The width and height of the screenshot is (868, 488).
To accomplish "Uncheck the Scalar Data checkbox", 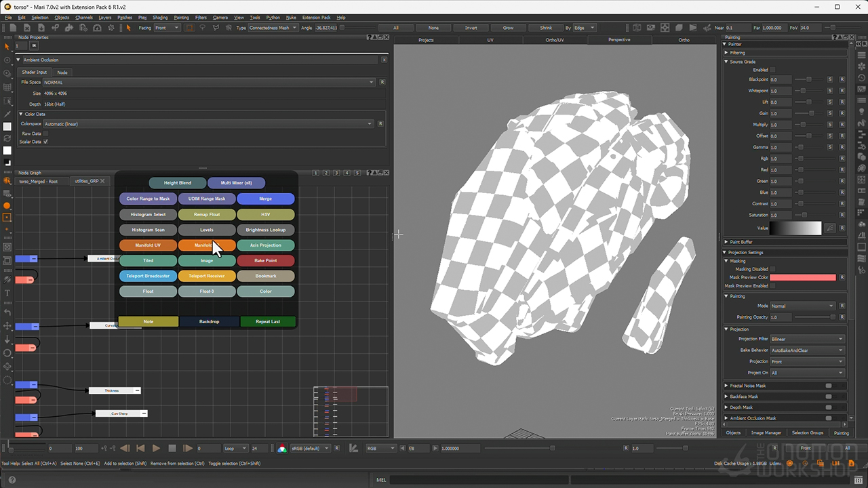I will pos(45,142).
